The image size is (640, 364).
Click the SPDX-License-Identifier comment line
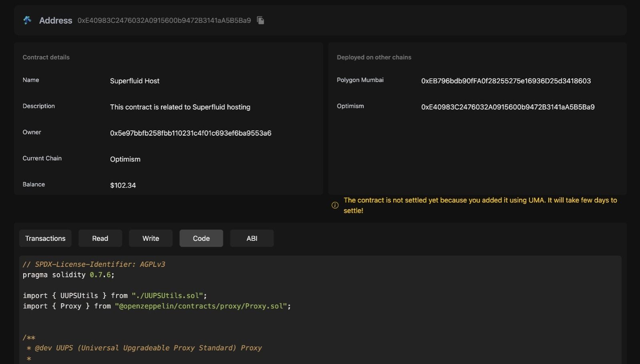click(x=94, y=264)
